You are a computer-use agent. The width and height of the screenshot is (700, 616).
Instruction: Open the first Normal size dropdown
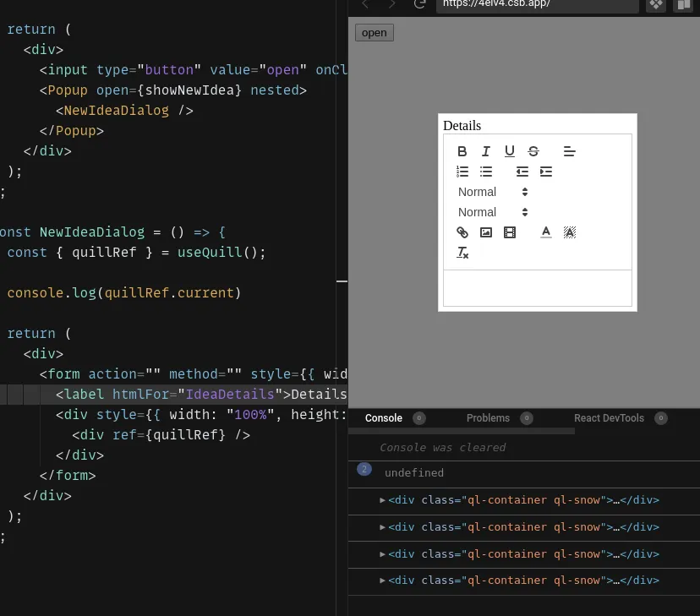click(493, 192)
